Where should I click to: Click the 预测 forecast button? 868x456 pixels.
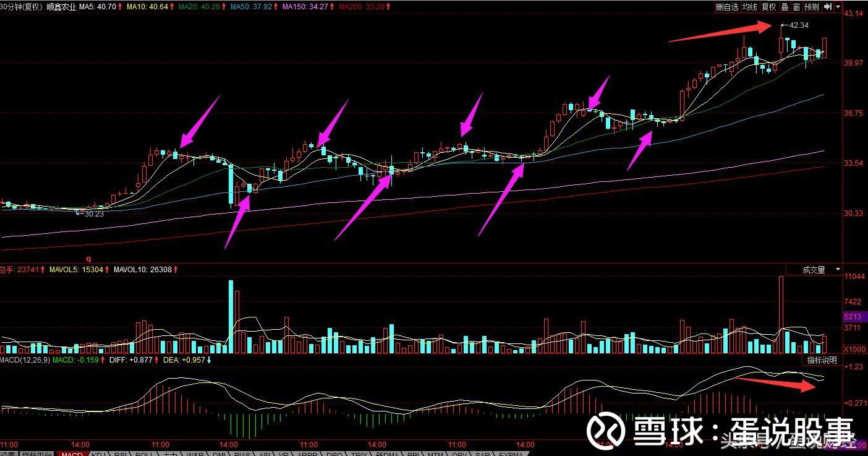click(x=811, y=7)
